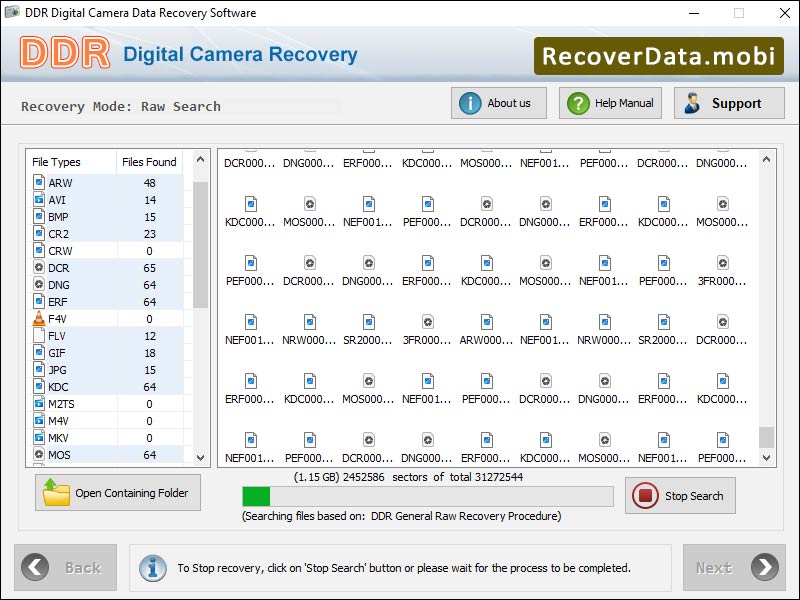Select the ARW row count 48
This screenshot has width=800, height=600.
(x=149, y=183)
